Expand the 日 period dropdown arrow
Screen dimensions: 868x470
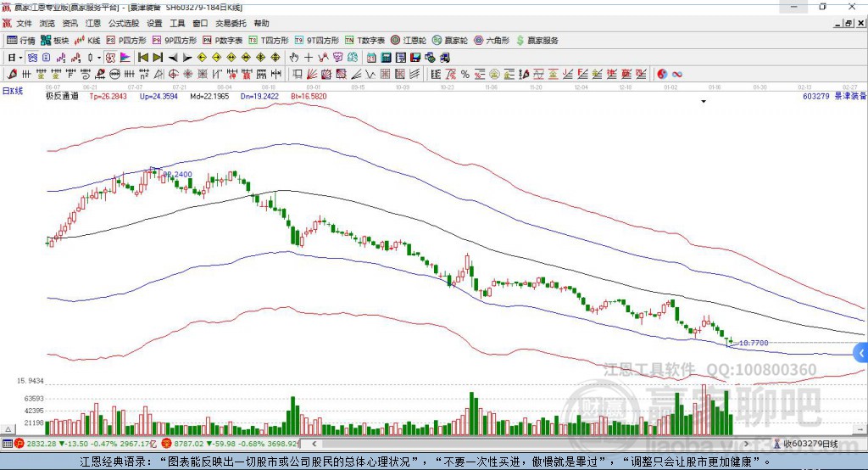(x=20, y=58)
